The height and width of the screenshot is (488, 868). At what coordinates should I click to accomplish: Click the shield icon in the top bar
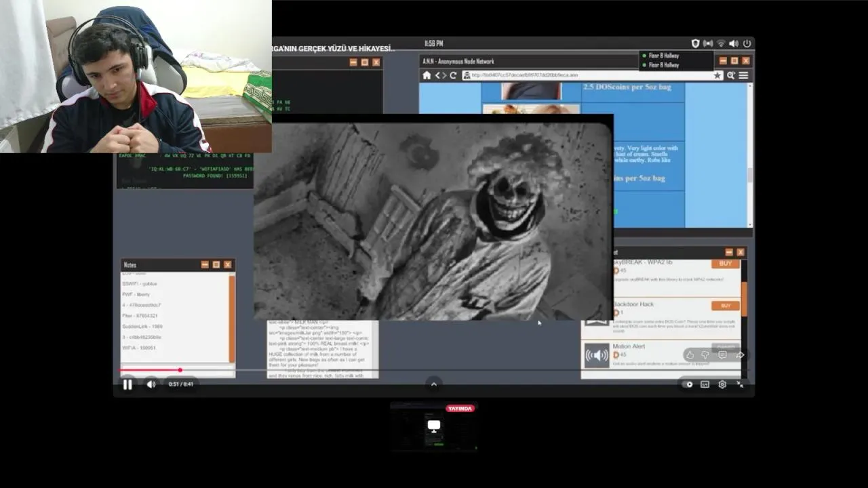point(695,43)
